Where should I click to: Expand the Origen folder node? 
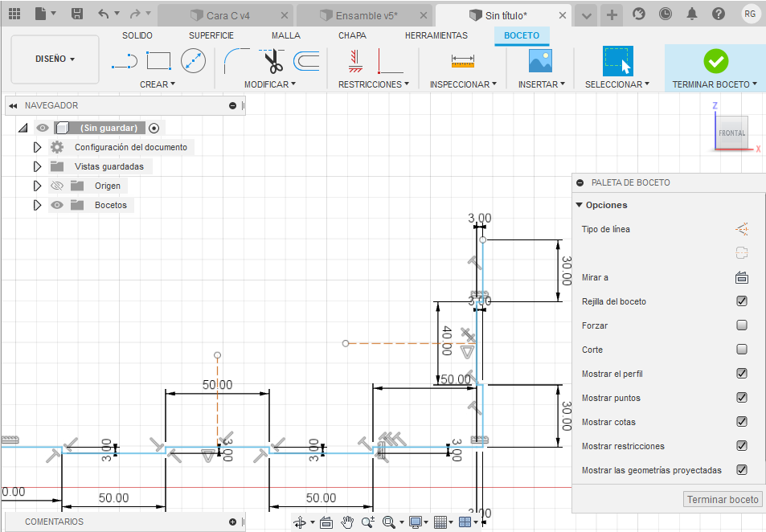[37, 186]
